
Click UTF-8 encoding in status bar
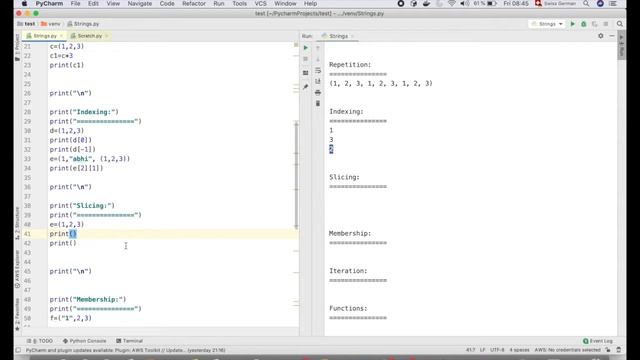(497, 350)
